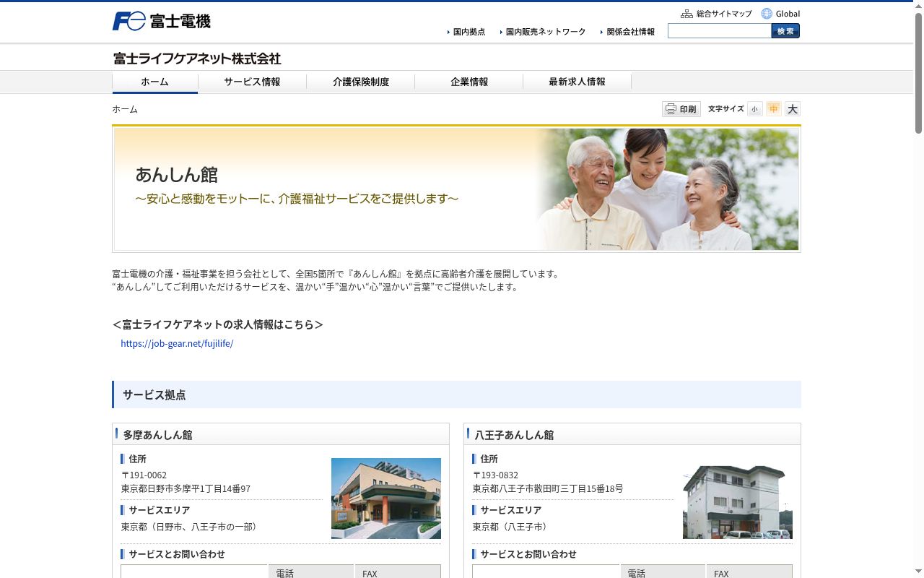Click the 〒191-0062 postal code
The width and height of the screenshot is (924, 578).
144,475
